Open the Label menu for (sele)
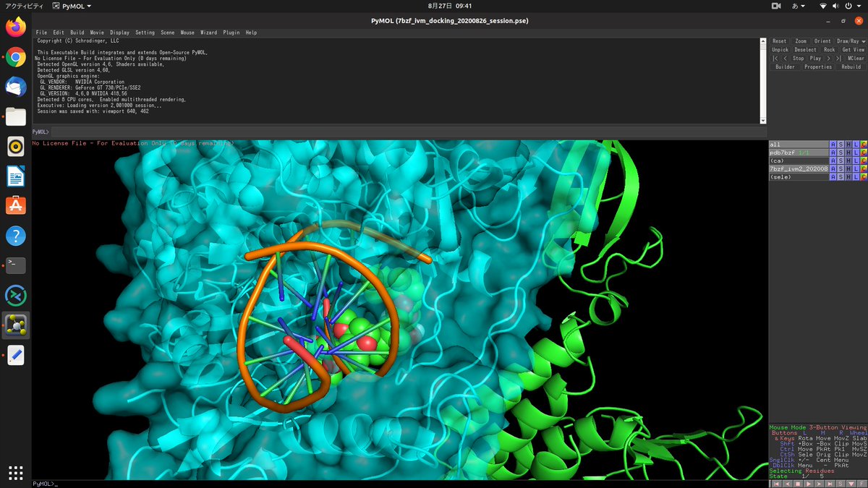This screenshot has height=488, width=868. [856, 176]
